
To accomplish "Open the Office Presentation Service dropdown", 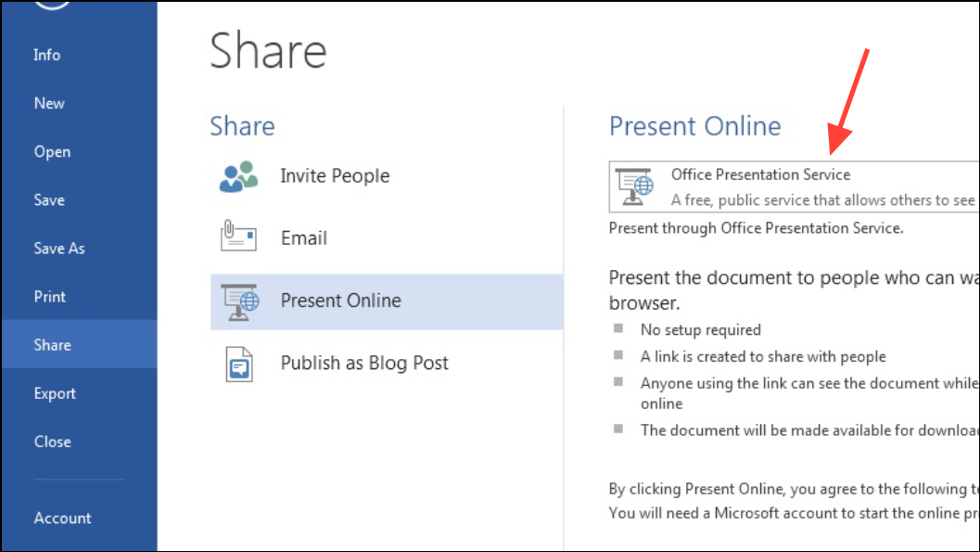I will tap(794, 186).
